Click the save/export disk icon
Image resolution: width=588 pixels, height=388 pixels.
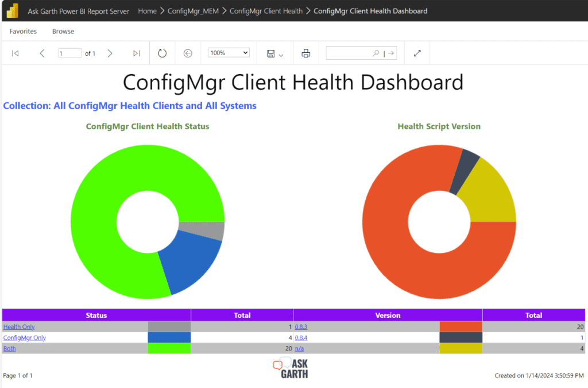(x=271, y=53)
